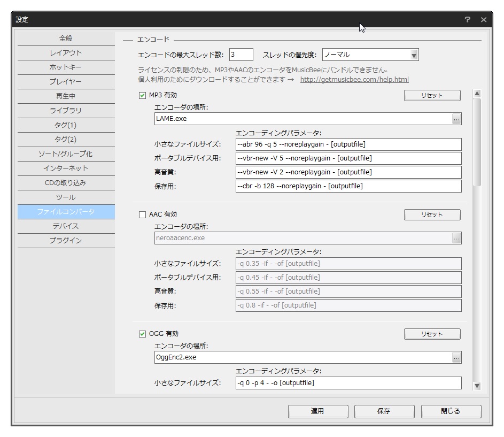
Task: Focus the エンコードの最大スレッド数 field
Action: tap(241, 55)
